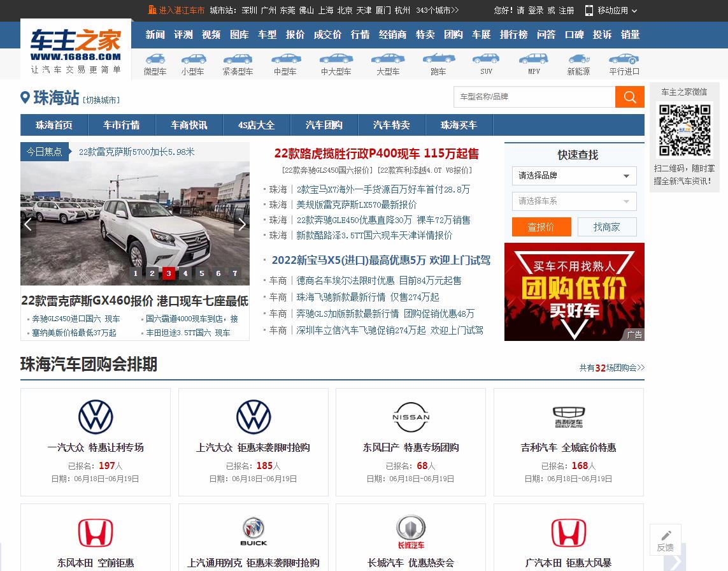Click the 长城汽车 Great Wall logo
The height and width of the screenshot is (571, 728).
coord(411,532)
